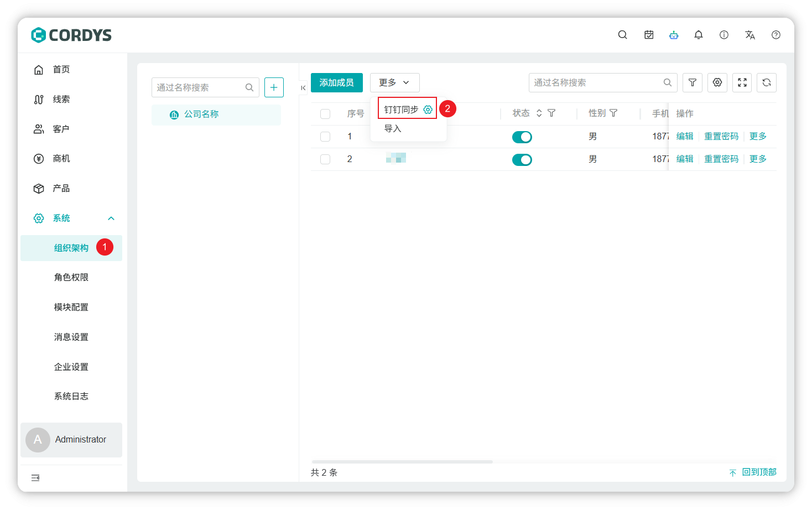Open notifications bell icon
This screenshot has height=510, width=812.
(699, 35)
